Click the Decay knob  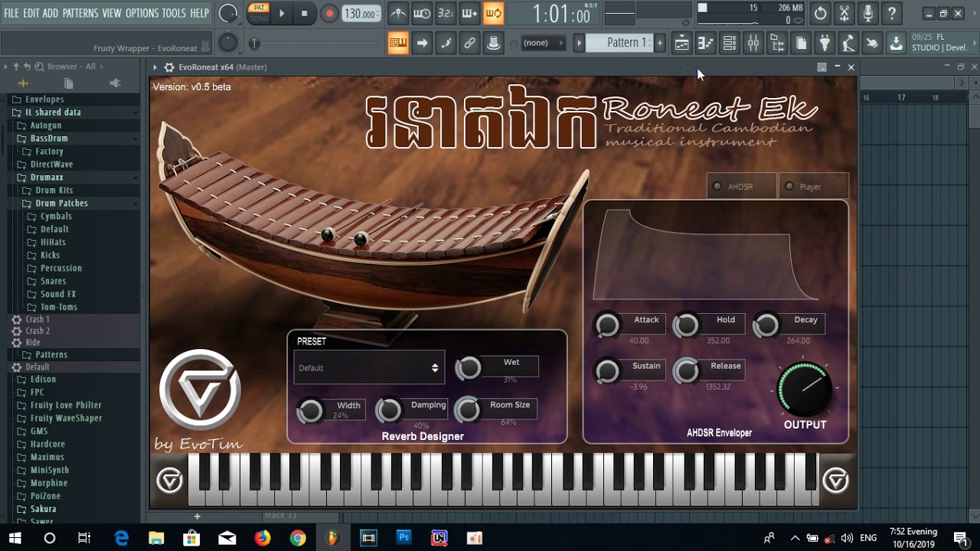click(766, 325)
